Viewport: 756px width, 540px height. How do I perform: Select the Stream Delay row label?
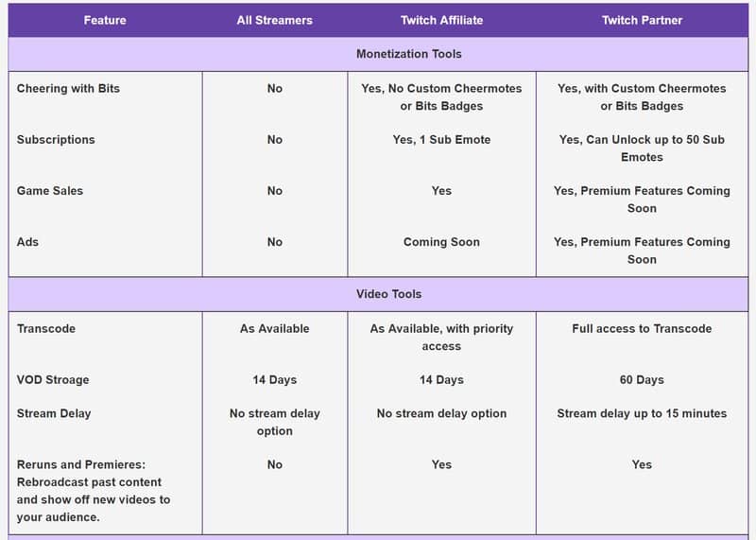(54, 413)
